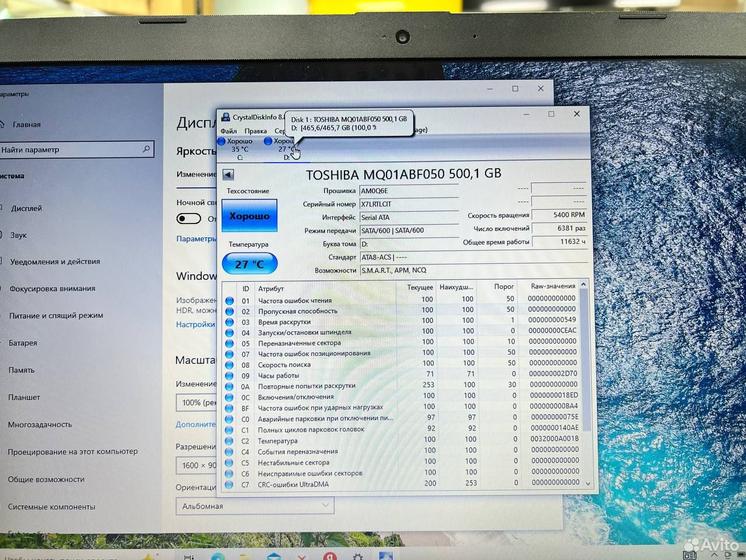The width and height of the screenshot is (746, 560).
Task: Click the 5400 RPM rotation speed value
Action: tap(559, 215)
